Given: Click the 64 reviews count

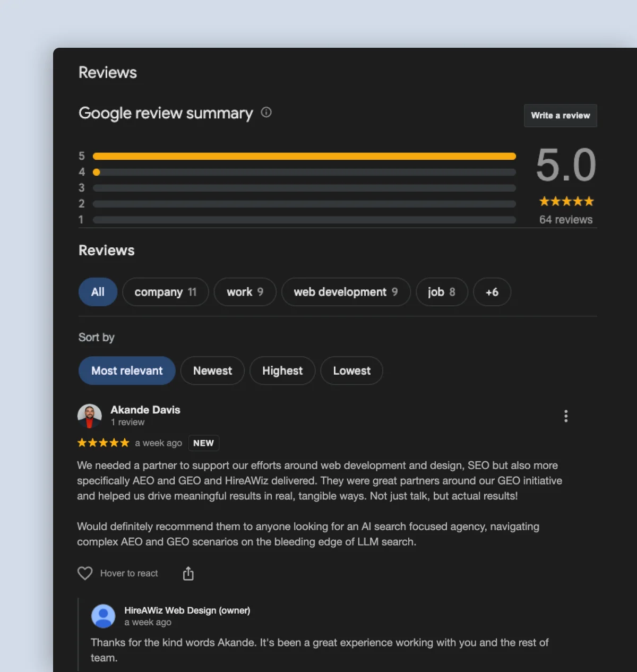Looking at the screenshot, I should click(566, 220).
